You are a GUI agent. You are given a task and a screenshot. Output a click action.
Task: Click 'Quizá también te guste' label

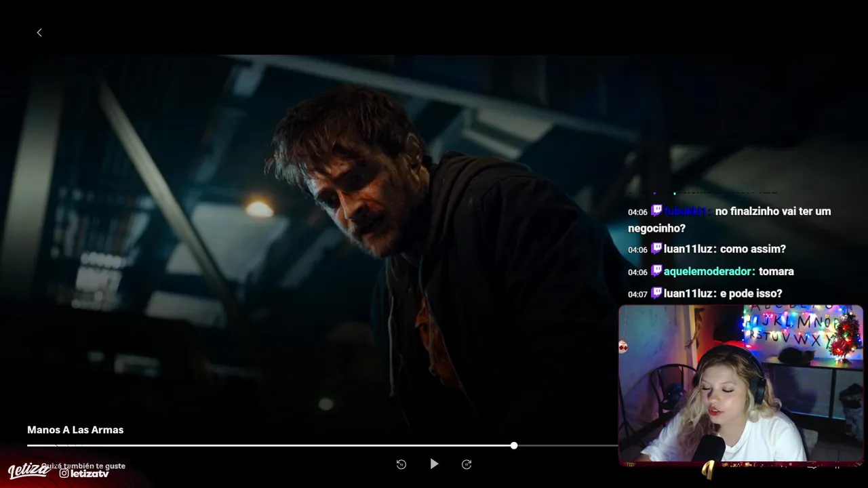tap(83, 466)
